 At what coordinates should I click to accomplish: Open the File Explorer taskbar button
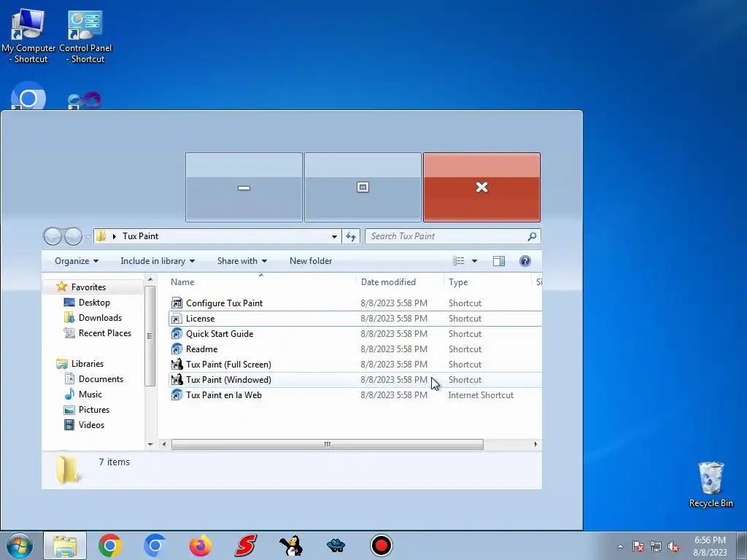[x=65, y=545]
